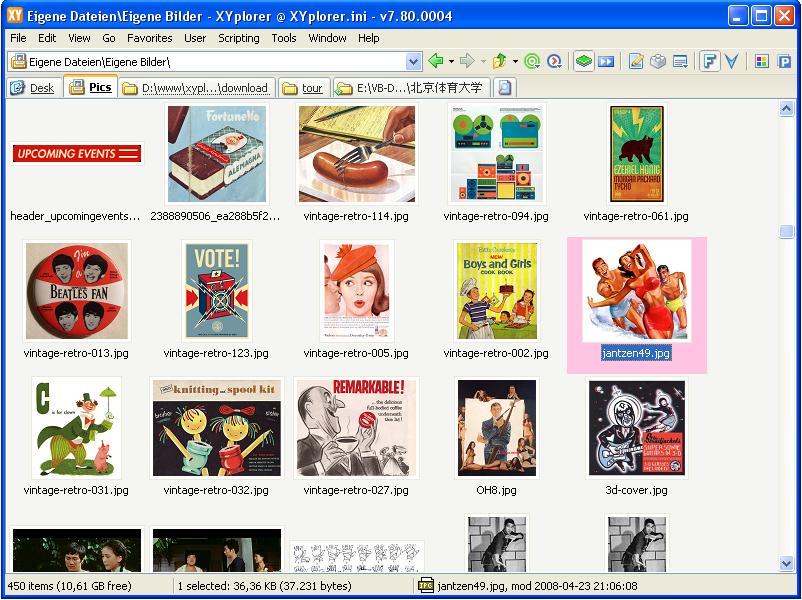
Task: Toggle the blue V filter button
Action: click(x=732, y=61)
